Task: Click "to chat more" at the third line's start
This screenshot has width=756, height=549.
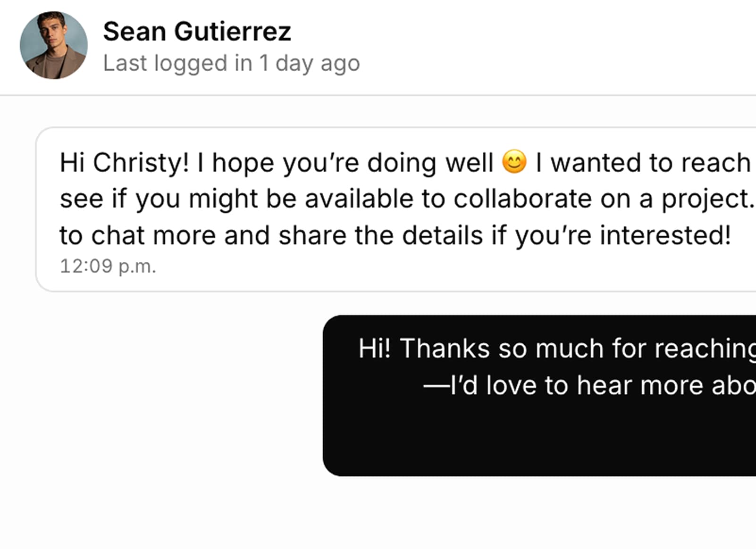Action: point(137,235)
